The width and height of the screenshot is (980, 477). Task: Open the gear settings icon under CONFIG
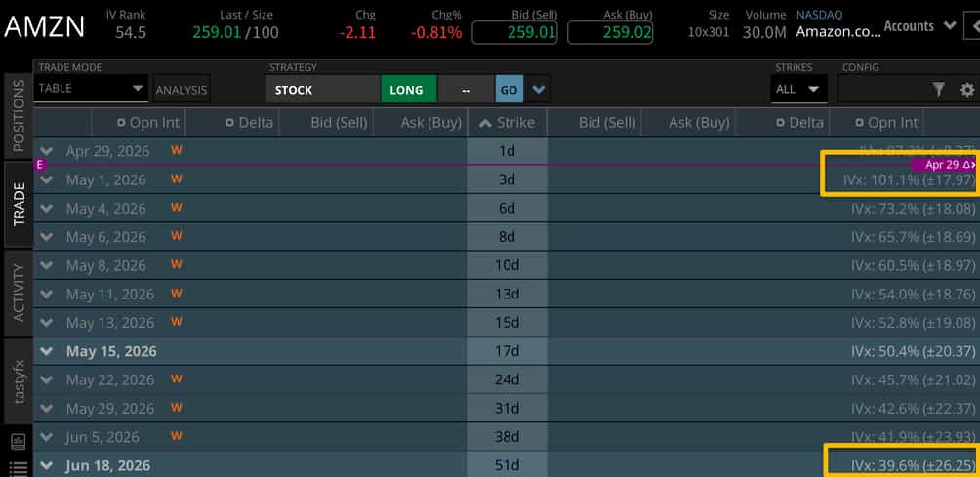[x=967, y=90]
